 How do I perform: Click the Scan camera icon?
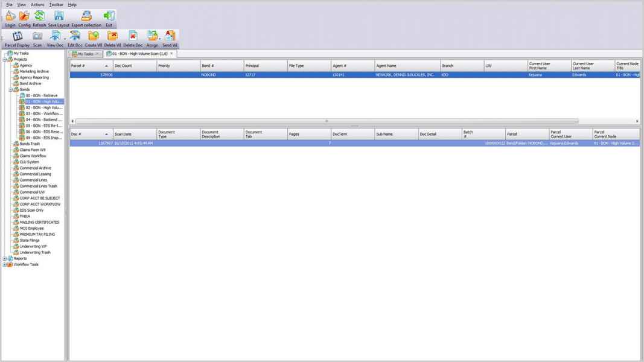[x=37, y=36]
